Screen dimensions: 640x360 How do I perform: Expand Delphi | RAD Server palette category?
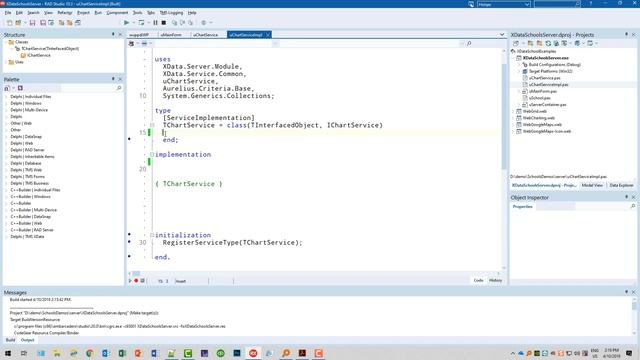(x=6, y=150)
